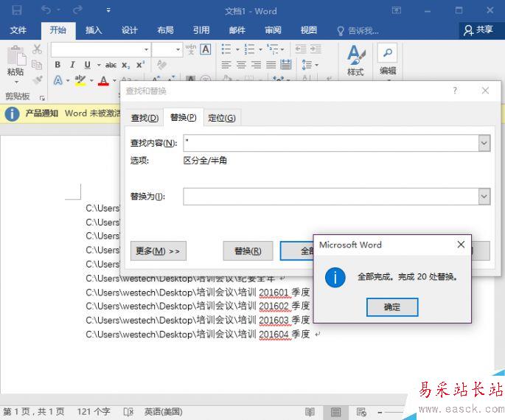Click the 查找内容 input field
Viewport: 505px width, 420px height.
331,143
